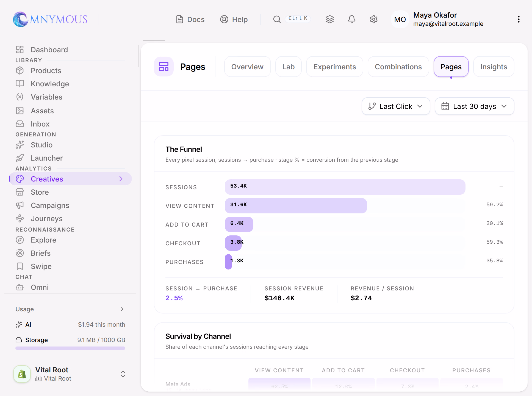The height and width of the screenshot is (396, 532).
Task: Open the Vital Root workspace switcher
Action: pos(70,374)
